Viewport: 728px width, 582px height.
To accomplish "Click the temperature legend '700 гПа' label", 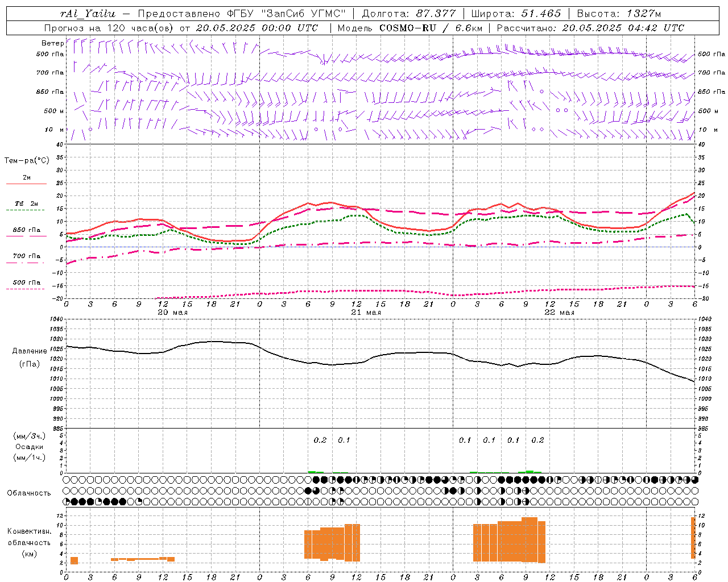I will click(27, 256).
